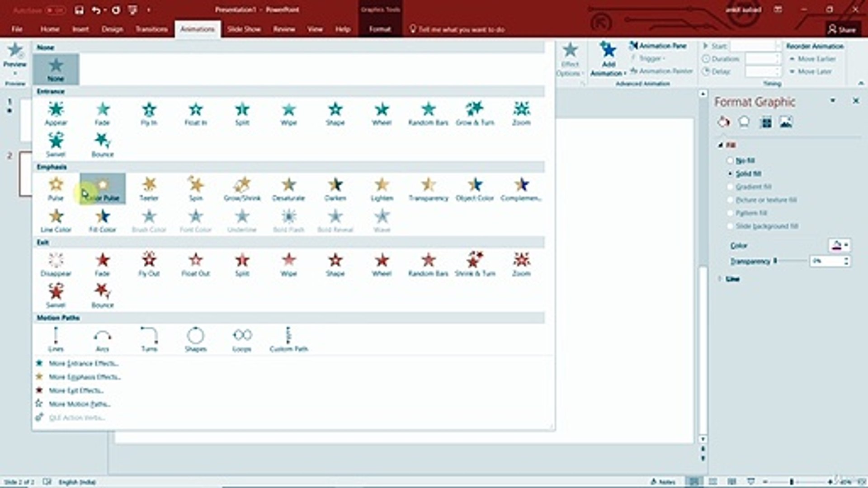This screenshot has width=868, height=488.
Task: Click the Transparency percentage field
Action: point(826,261)
